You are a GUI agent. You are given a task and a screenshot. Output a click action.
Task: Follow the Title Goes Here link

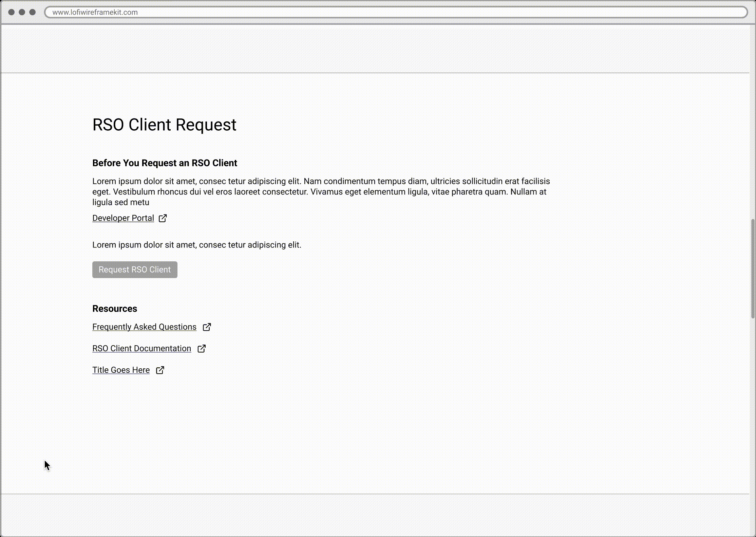click(x=121, y=370)
